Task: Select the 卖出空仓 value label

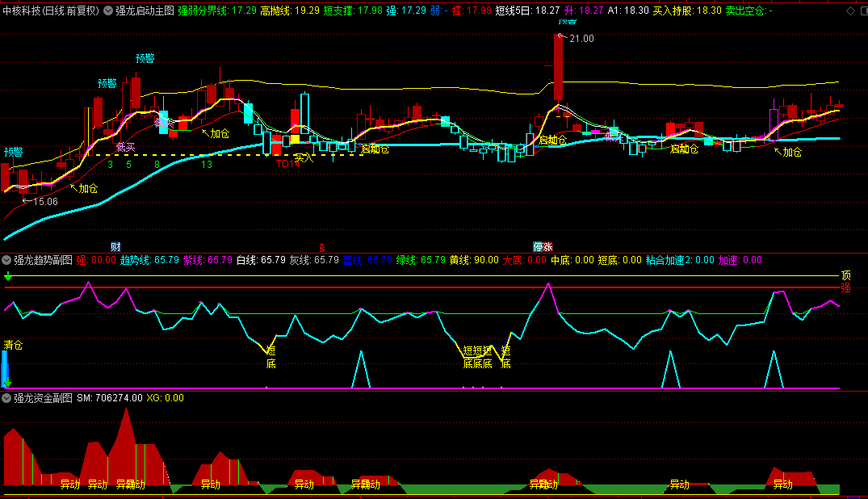Action: click(749, 10)
